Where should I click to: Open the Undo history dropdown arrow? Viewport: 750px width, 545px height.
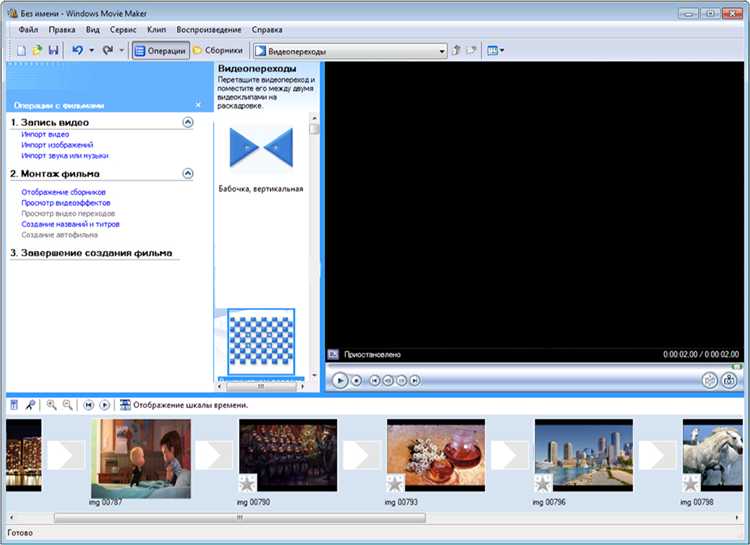pos(91,50)
